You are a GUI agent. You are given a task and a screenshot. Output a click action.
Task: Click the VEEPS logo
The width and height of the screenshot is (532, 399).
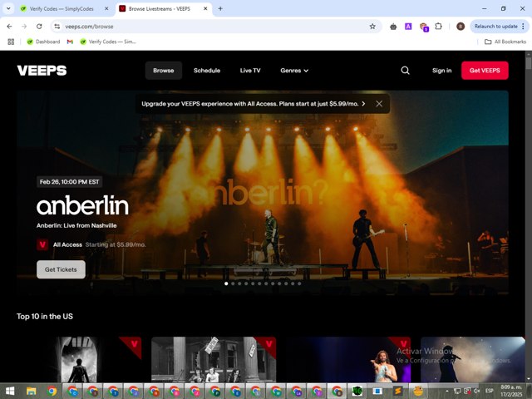point(42,70)
